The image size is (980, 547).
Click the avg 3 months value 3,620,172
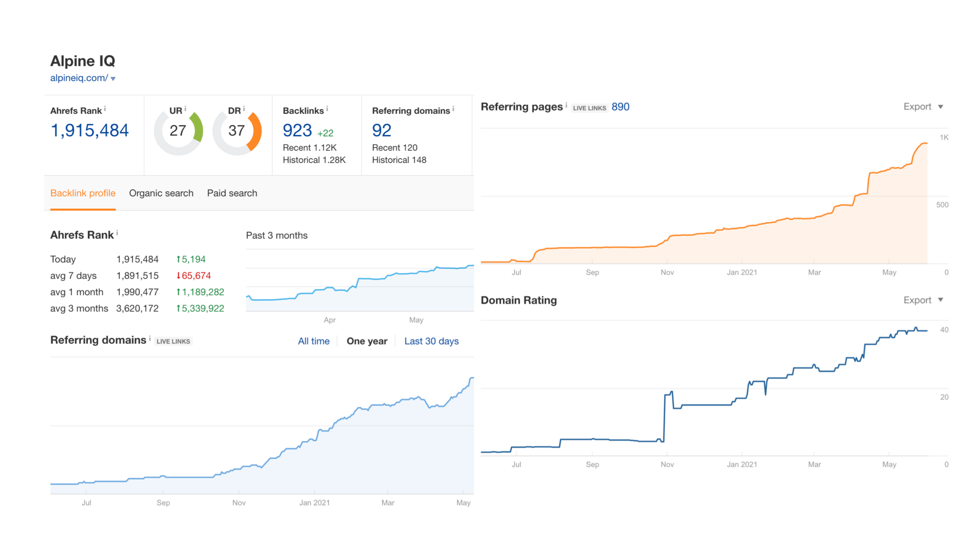pyautogui.click(x=137, y=308)
